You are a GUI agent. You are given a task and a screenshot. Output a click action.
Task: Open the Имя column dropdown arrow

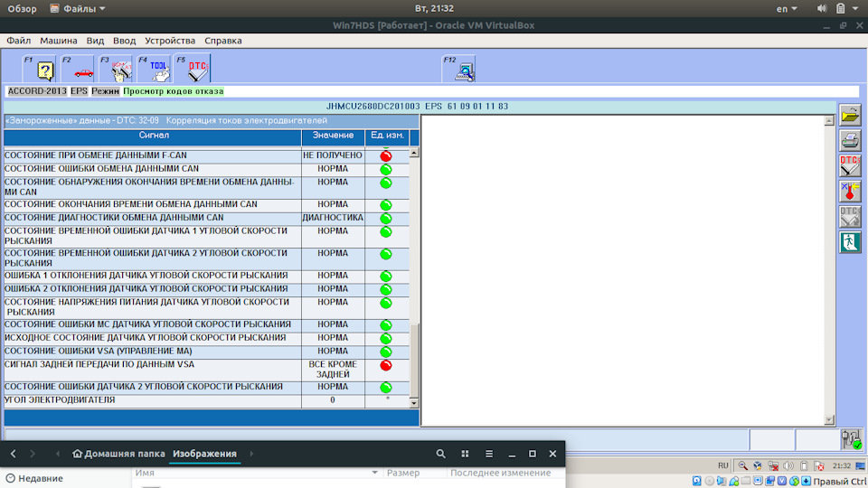[374, 473]
